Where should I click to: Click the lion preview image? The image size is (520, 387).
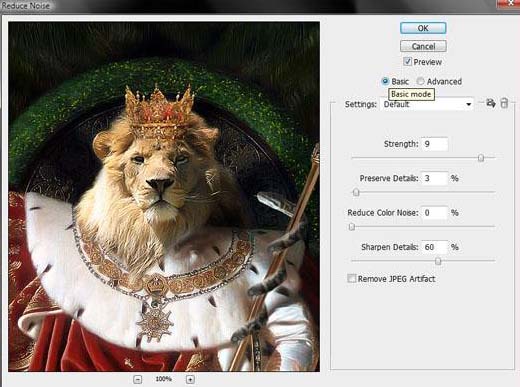point(164,197)
